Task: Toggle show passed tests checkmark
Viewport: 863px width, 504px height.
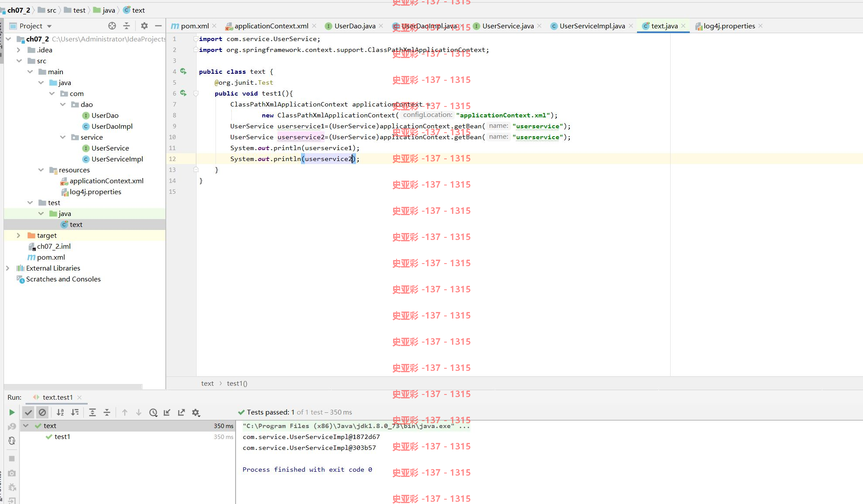Action: tap(28, 412)
